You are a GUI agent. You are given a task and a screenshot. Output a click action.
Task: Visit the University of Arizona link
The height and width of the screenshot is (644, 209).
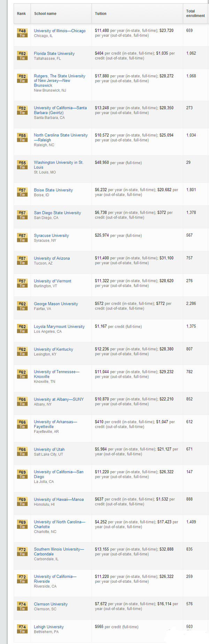click(x=52, y=258)
